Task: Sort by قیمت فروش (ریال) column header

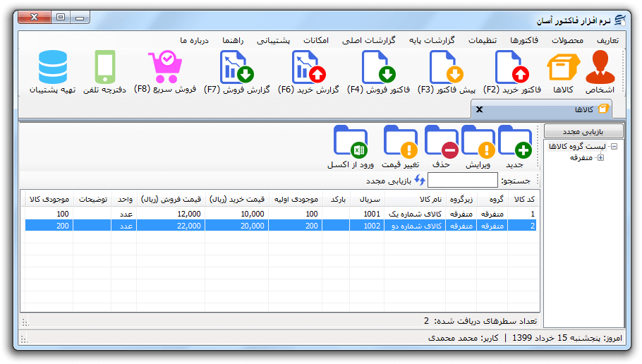Action: [x=171, y=200]
